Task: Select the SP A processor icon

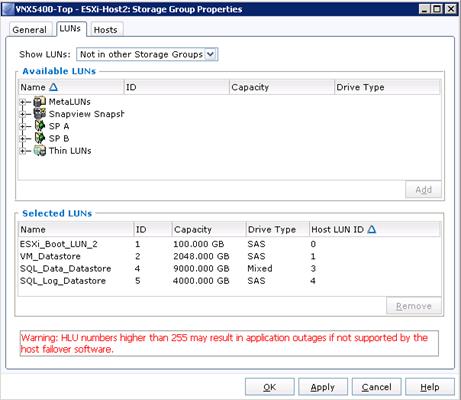Action: pyautogui.click(x=40, y=126)
